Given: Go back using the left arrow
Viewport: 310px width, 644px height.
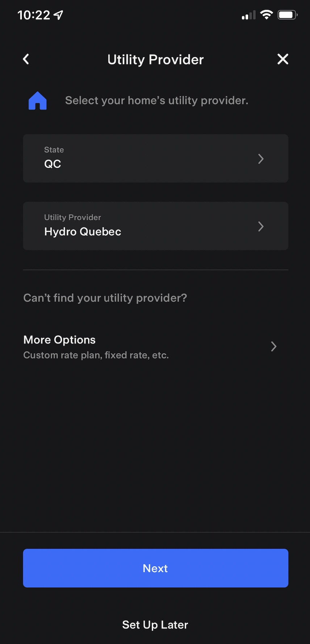Looking at the screenshot, I should (x=26, y=59).
